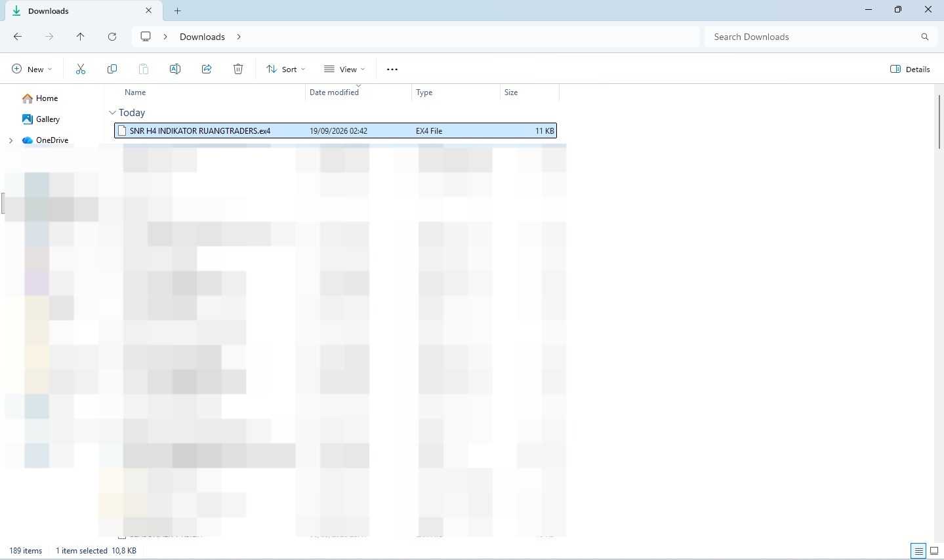Close the Downloads tab

coord(149,10)
